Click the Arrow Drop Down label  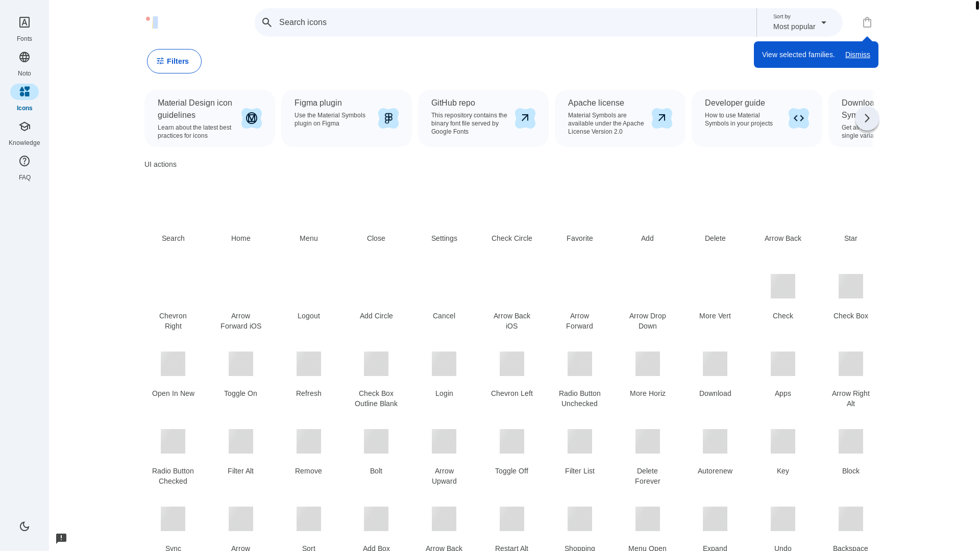coord(647,321)
